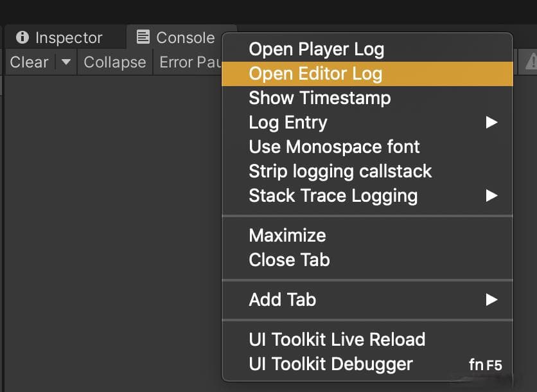Click the Inspector info icon

(22, 37)
